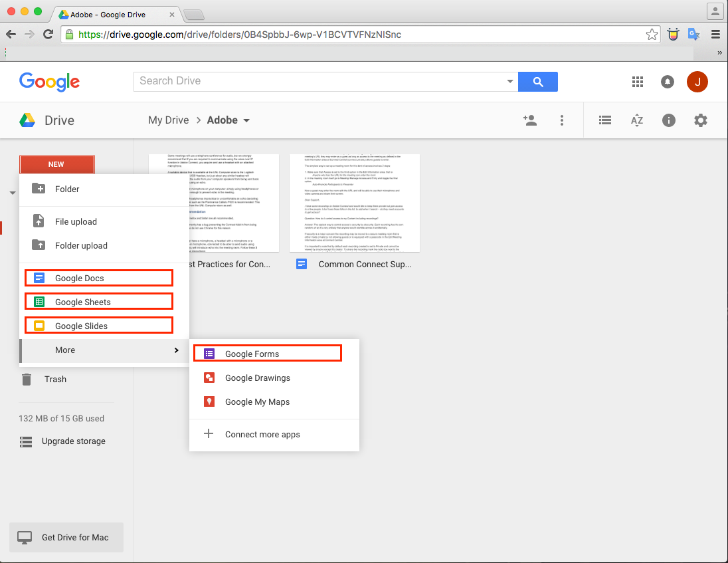Create a new Google Slides file
The height and width of the screenshot is (563, 728).
pyautogui.click(x=99, y=326)
